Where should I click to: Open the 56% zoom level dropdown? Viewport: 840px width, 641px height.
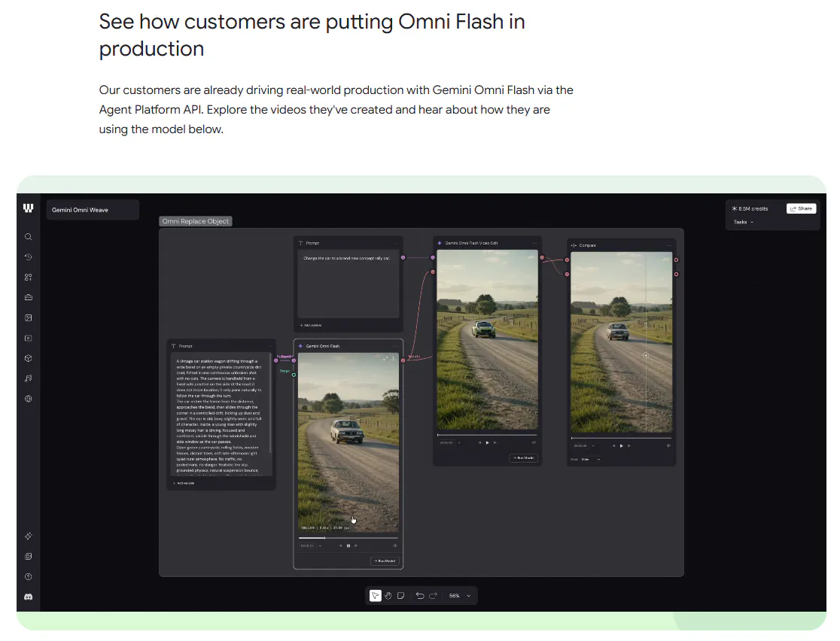(460, 595)
